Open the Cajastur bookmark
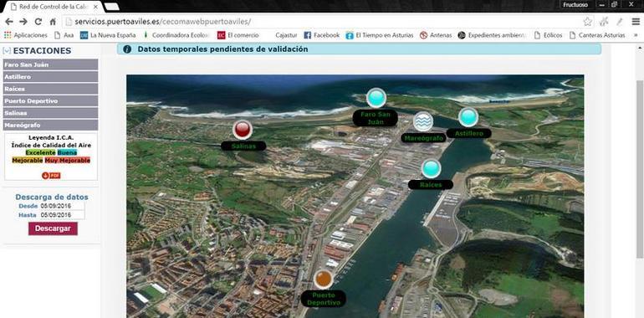The width and height of the screenshot is (644, 318). (x=286, y=35)
